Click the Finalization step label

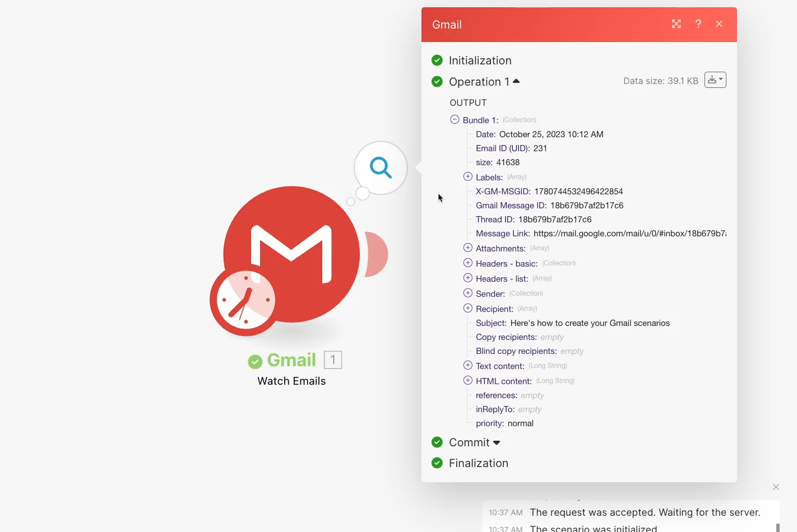(479, 463)
